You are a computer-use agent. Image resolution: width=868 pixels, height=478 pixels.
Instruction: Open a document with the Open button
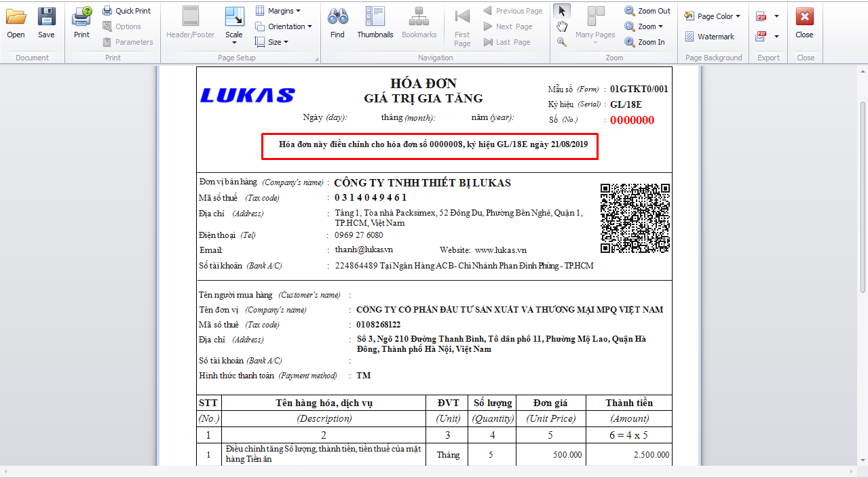tap(16, 24)
